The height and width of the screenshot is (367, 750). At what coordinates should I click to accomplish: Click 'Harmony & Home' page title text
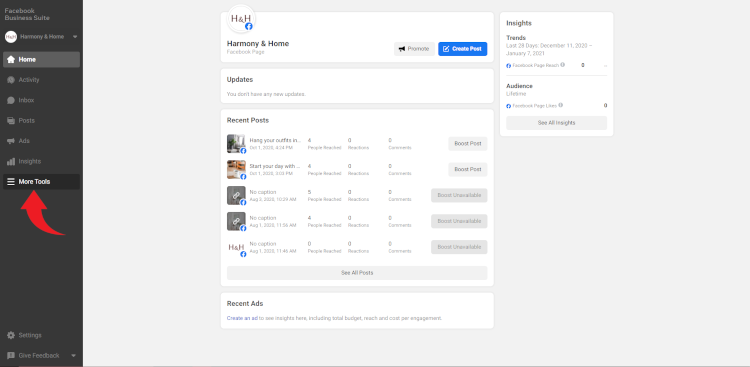[x=258, y=44]
